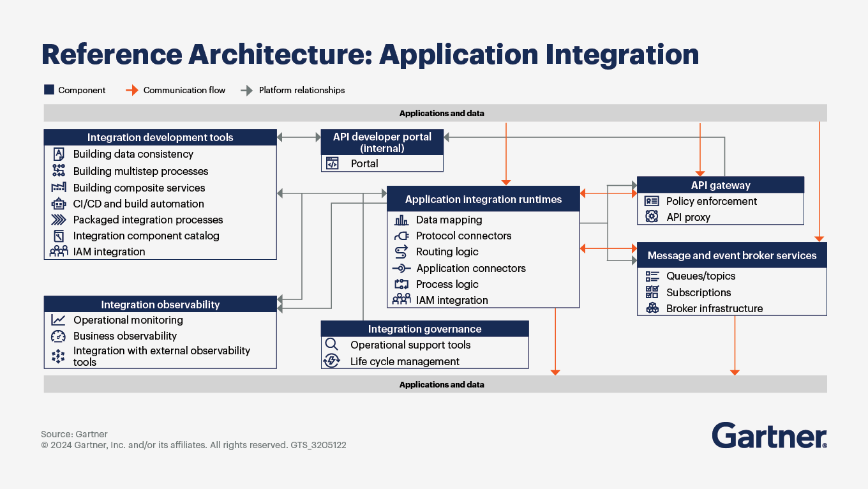Click the API gateway header box
This screenshot has height=489, width=868.
click(x=721, y=185)
